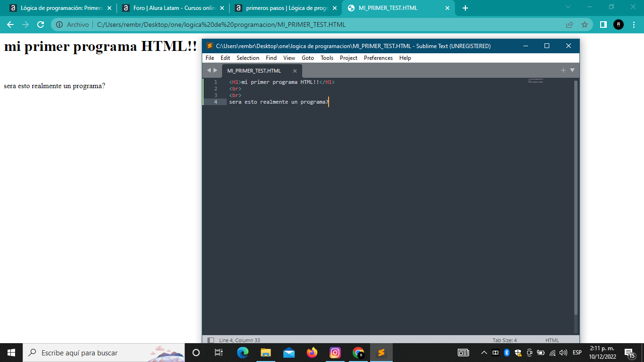The width and height of the screenshot is (644, 362).
Task: Open Sublime Text Help menu
Action: 405,58
